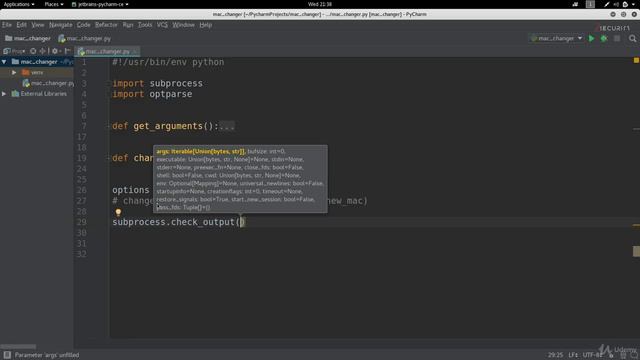The width and height of the screenshot is (640, 360).
Task: Expand the venv folder in project tree
Action: (14, 72)
